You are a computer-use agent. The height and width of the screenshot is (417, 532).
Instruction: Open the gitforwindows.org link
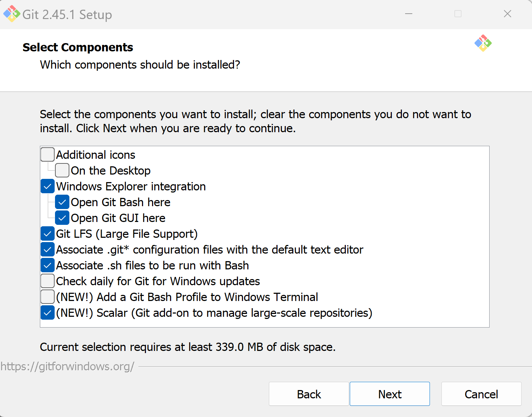click(68, 366)
